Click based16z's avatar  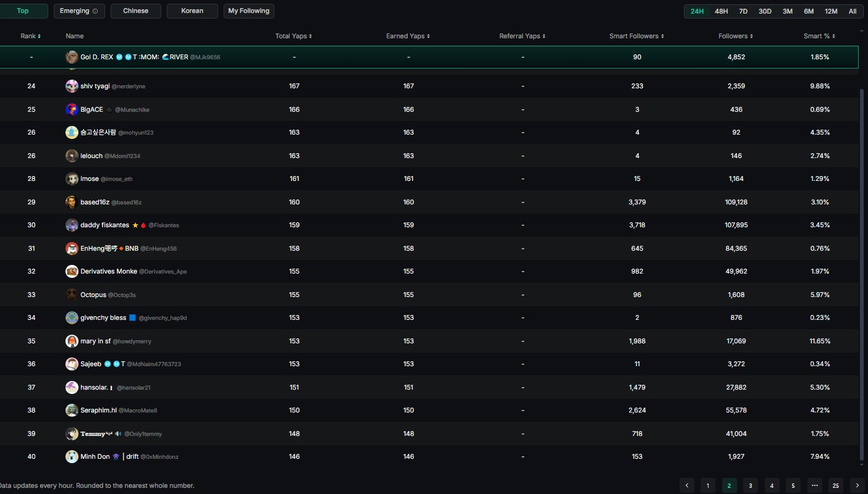coord(72,202)
